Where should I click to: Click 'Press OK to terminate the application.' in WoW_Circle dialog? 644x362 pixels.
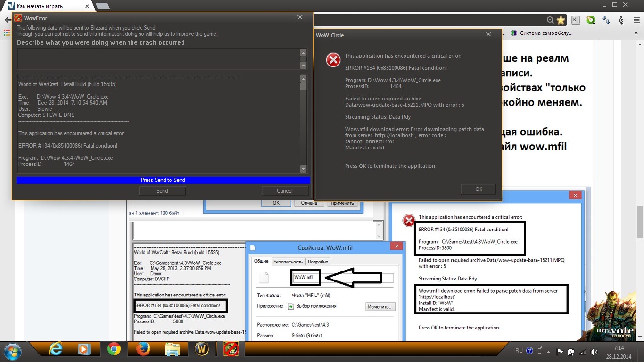point(391,166)
